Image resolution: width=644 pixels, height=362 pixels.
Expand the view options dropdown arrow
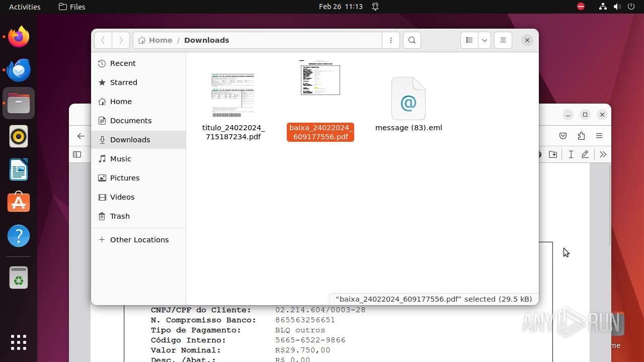coord(485,40)
